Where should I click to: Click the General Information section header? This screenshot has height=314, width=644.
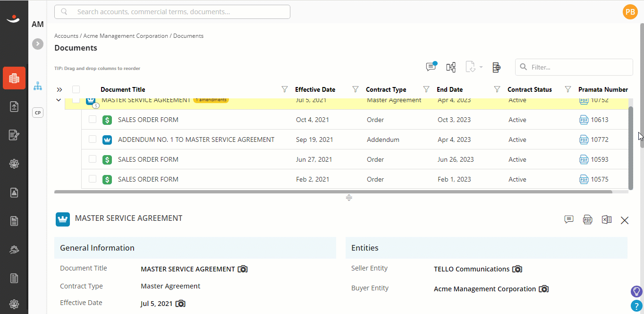pyautogui.click(x=195, y=248)
